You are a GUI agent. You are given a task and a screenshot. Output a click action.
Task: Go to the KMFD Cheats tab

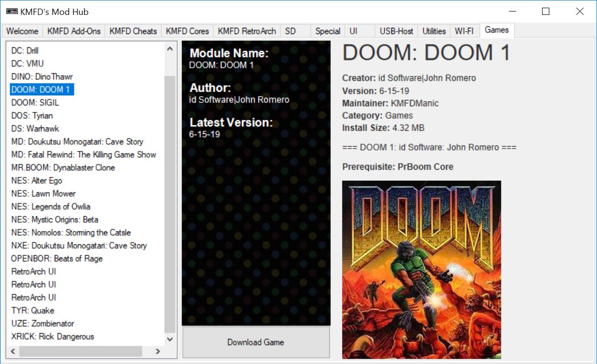click(133, 31)
